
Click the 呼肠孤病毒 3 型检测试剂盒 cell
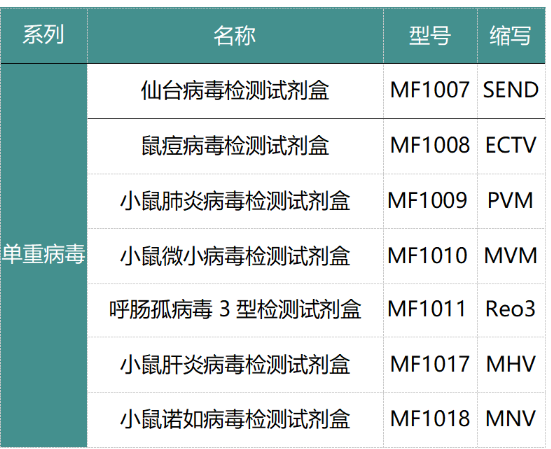235,310
